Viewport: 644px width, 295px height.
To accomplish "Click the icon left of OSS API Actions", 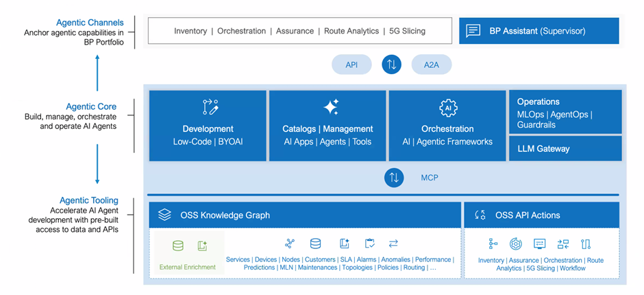I will point(480,215).
